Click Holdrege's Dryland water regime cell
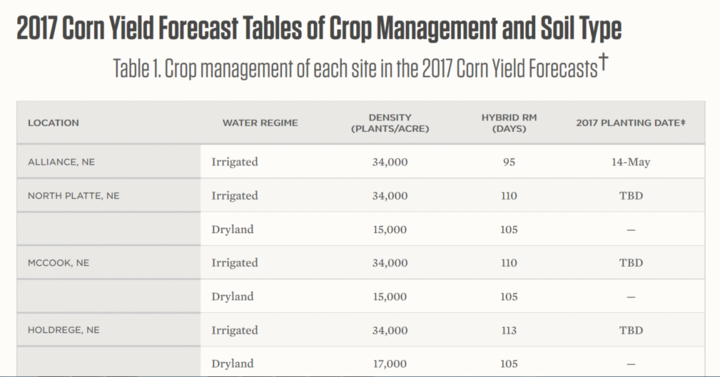This screenshot has height=377, width=720. tap(232, 364)
